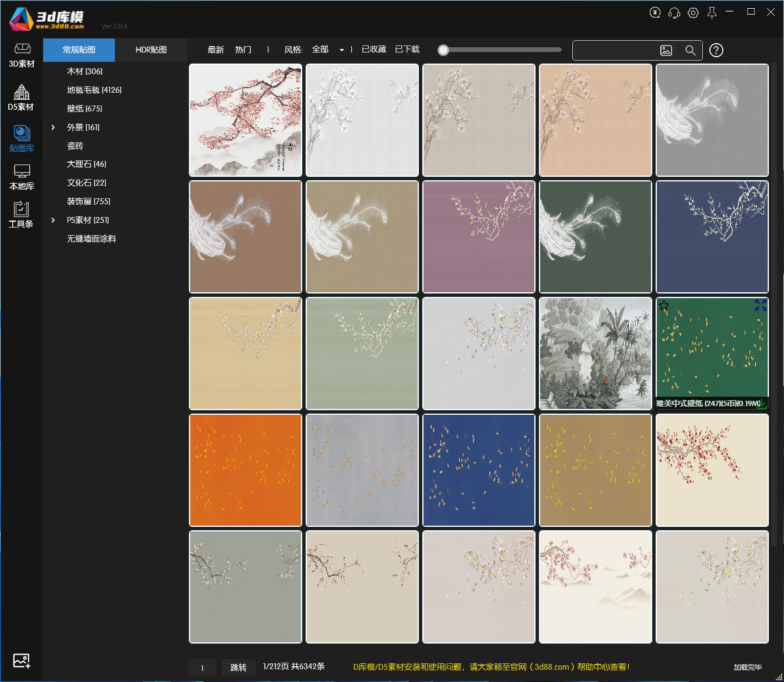Switch to the 常规贴图 tab

point(79,50)
